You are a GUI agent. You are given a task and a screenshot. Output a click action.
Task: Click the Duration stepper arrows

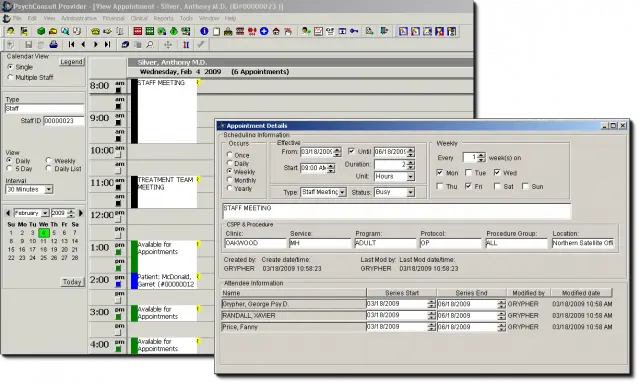pos(411,164)
